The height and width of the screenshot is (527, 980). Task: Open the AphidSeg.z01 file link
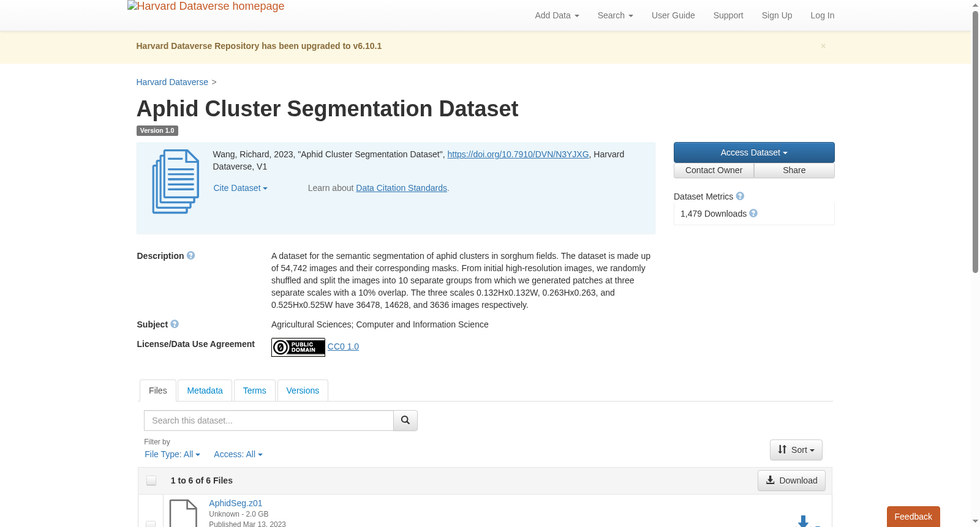[236, 503]
